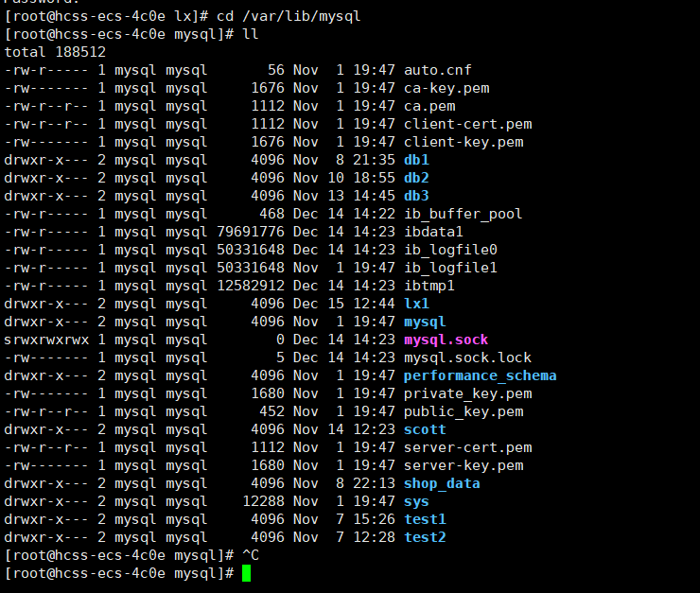The height and width of the screenshot is (593, 700).
Task: Click the 12582912 size of ibtmp1
Action: click(x=251, y=286)
